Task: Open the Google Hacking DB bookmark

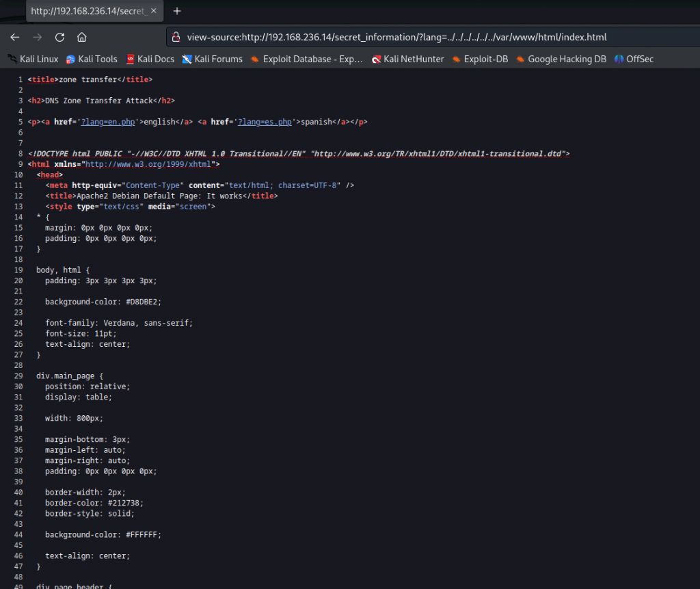Action: tap(561, 59)
